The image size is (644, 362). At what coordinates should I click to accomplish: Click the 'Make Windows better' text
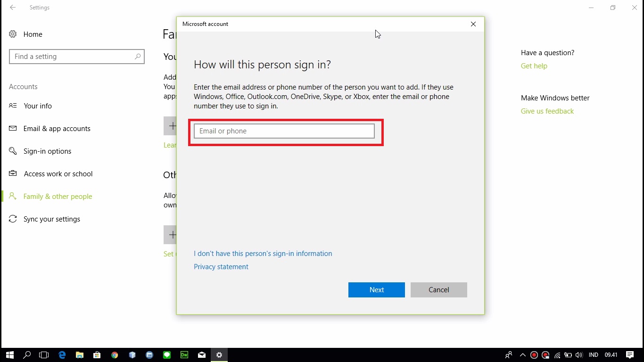(x=555, y=98)
